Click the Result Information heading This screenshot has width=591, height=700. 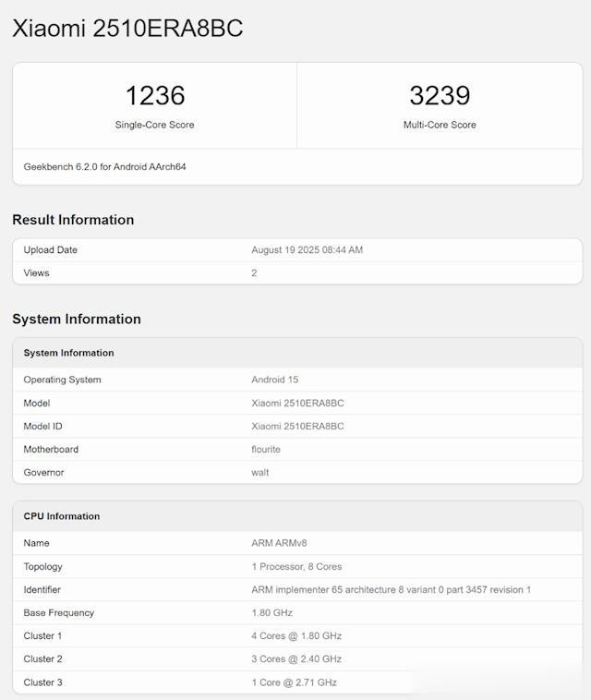pyautogui.click(x=73, y=220)
